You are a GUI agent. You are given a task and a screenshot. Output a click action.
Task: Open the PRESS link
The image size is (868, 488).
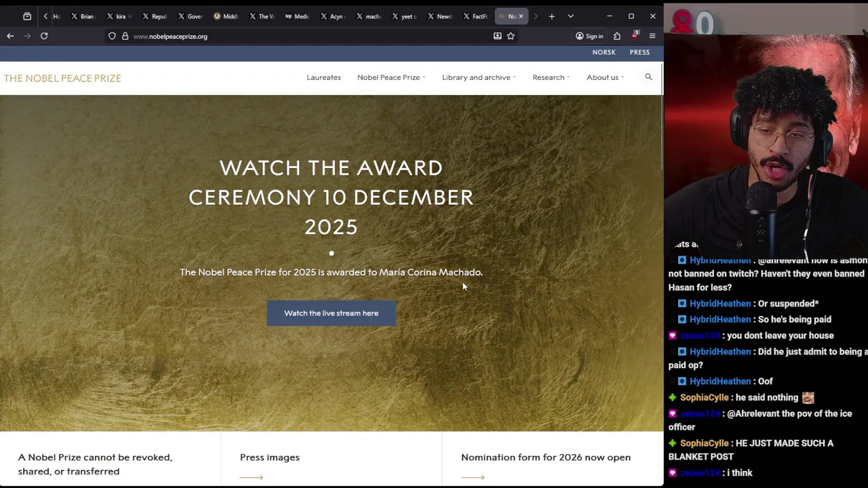[x=639, y=52]
